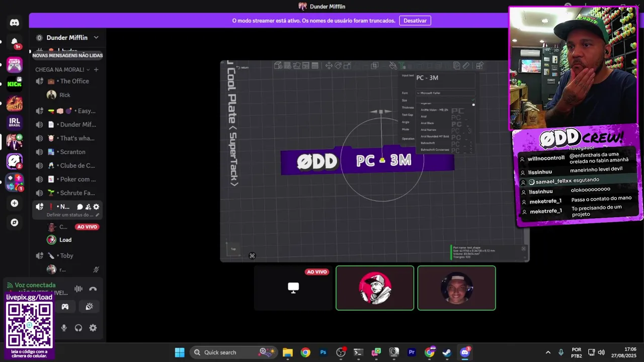Click the AO VIVO badge beside user C...

(x=87, y=227)
